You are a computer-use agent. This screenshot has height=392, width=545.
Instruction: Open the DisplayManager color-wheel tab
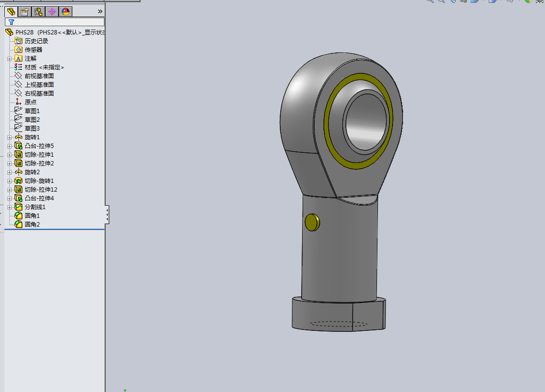click(x=66, y=12)
